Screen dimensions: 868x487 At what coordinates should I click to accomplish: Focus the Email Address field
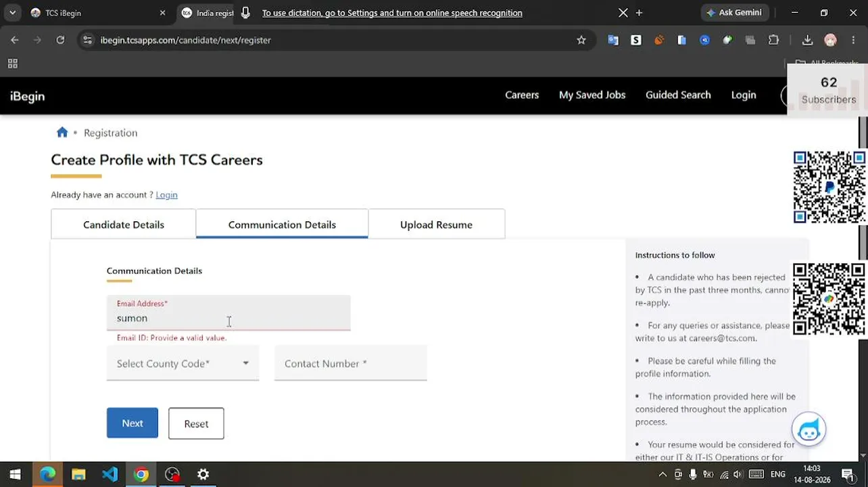(228, 312)
